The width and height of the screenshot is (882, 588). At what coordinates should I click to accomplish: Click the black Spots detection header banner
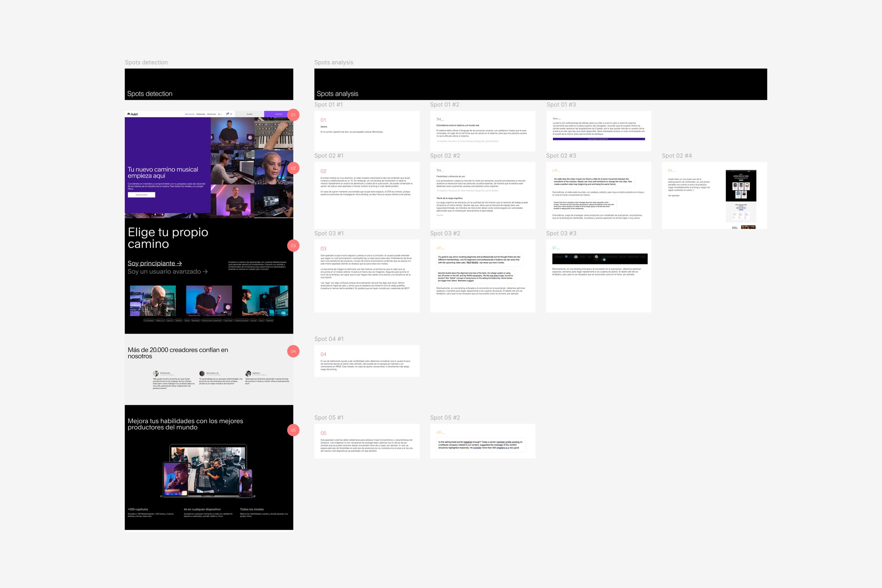coord(209,84)
